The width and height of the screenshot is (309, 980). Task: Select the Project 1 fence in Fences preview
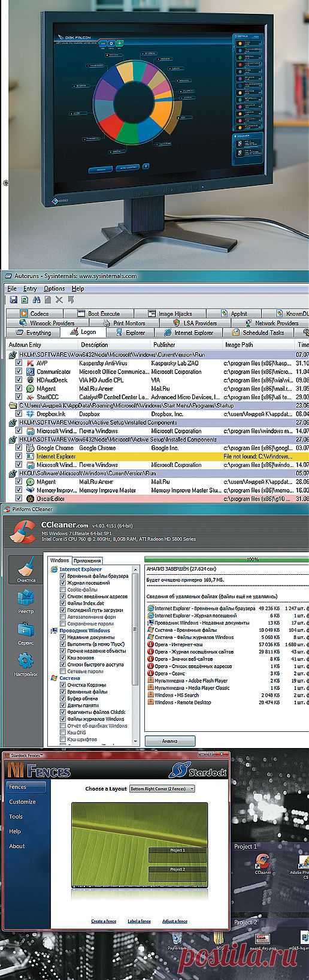tap(177, 855)
